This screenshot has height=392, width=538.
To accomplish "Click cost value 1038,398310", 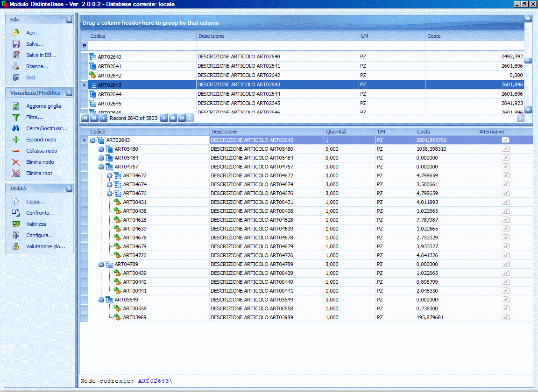I will [432, 149].
